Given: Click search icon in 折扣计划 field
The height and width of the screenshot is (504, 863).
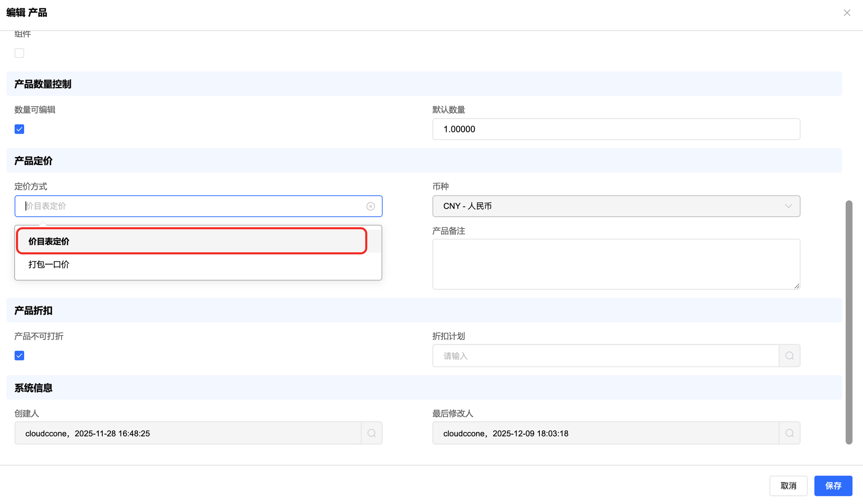Looking at the screenshot, I should point(790,356).
